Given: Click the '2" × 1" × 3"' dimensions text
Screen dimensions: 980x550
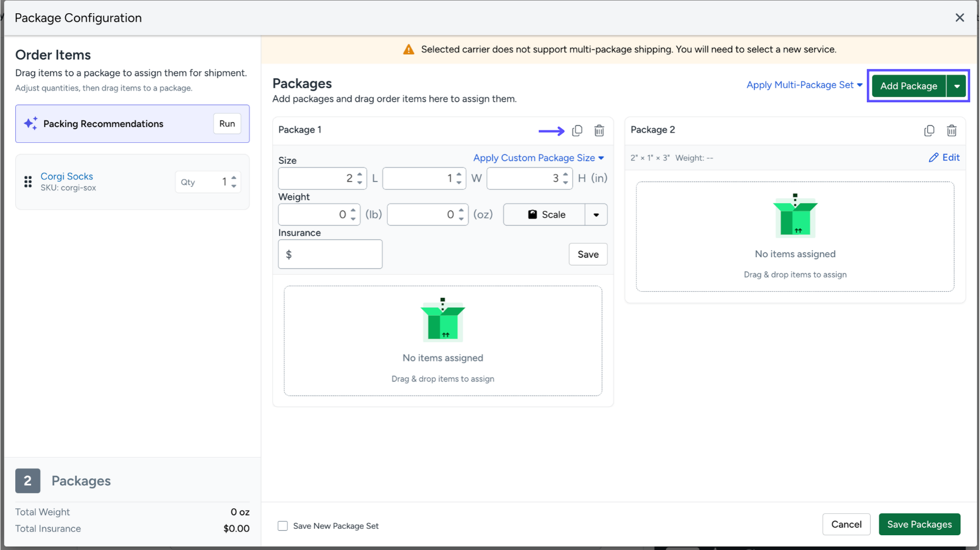Looking at the screenshot, I should point(650,158).
